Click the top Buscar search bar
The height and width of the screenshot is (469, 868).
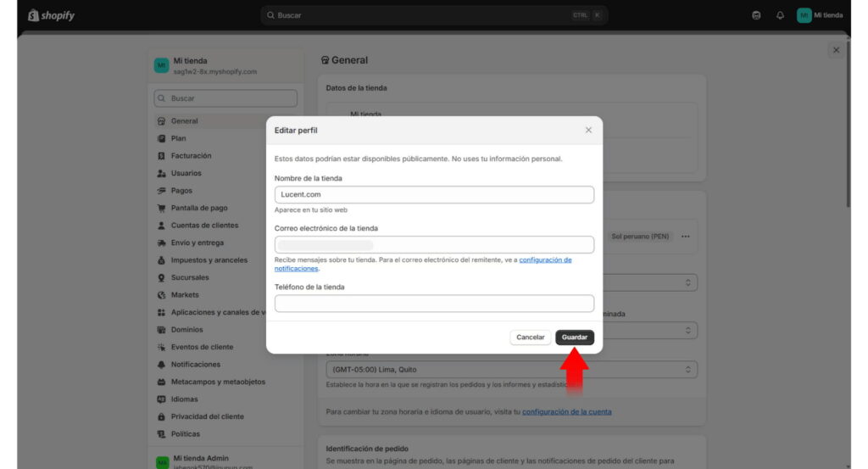coord(434,15)
